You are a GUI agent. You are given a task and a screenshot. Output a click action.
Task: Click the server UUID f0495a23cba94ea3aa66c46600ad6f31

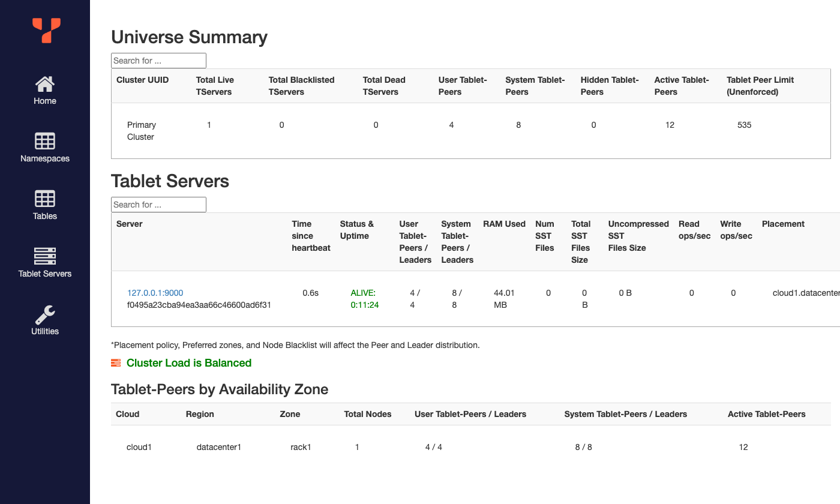[x=199, y=305]
